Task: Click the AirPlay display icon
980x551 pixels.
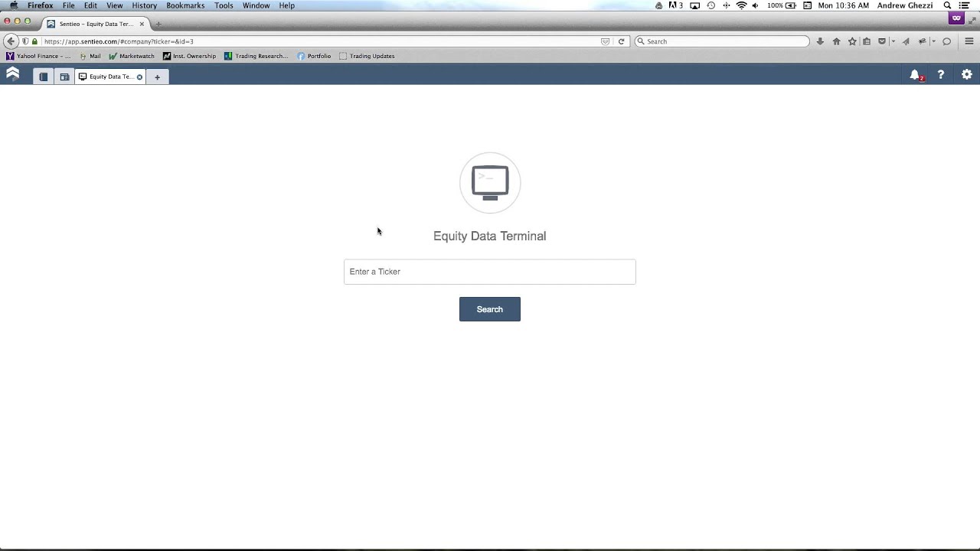Action: pos(695,5)
